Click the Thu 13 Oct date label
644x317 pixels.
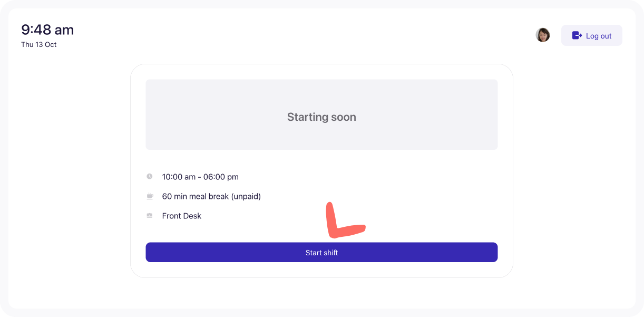(39, 44)
